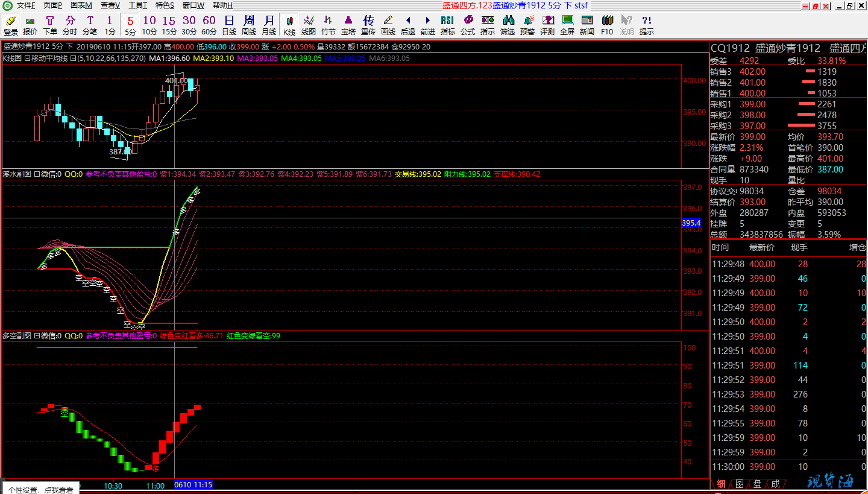This screenshot has width=868, height=494.
Task: Click the 后退 back arrow
Action: pos(408,25)
